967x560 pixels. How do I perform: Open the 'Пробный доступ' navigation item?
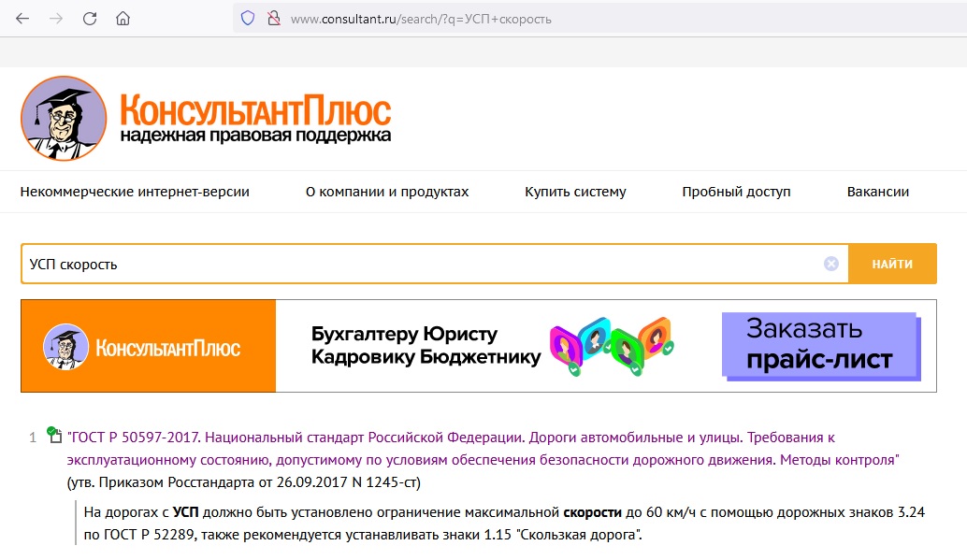click(736, 192)
